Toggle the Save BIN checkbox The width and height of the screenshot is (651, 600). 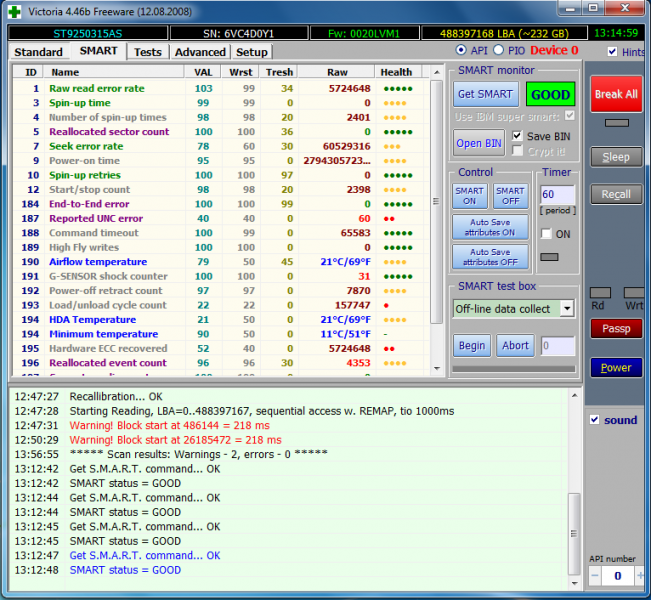(517, 136)
